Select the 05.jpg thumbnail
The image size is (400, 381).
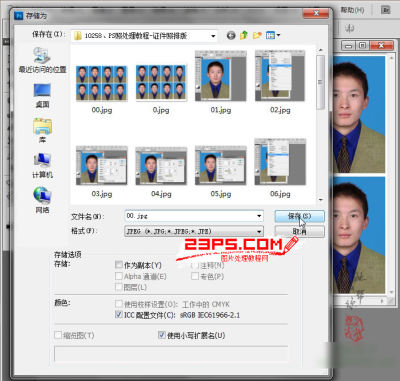point(221,165)
